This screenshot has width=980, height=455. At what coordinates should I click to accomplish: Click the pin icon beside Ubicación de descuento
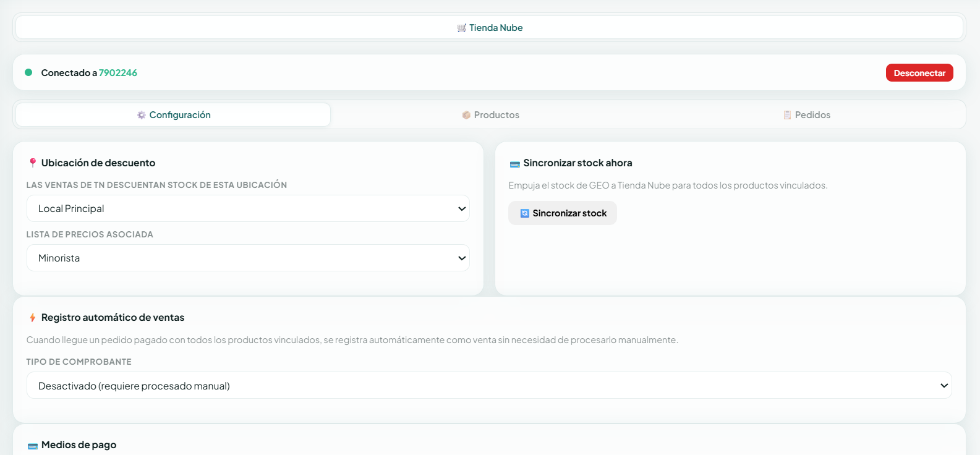tap(33, 163)
